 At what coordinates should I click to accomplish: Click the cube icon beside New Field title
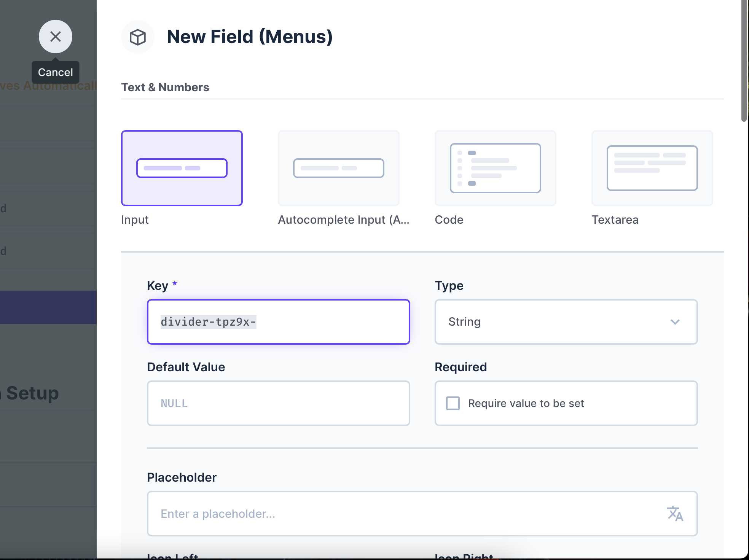(x=138, y=37)
